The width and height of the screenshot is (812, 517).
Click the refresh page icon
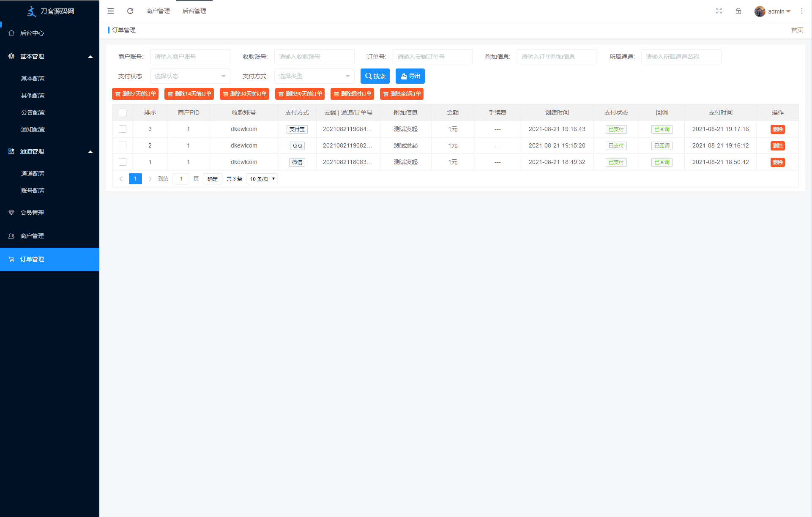pyautogui.click(x=130, y=11)
